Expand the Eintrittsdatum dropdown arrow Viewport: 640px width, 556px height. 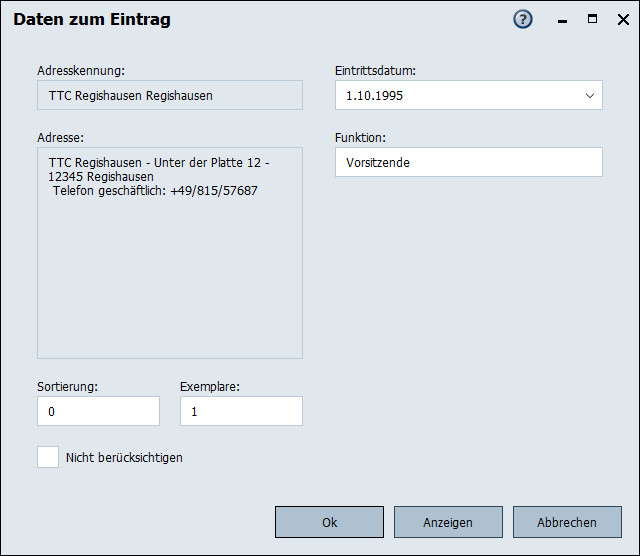pyautogui.click(x=588, y=96)
